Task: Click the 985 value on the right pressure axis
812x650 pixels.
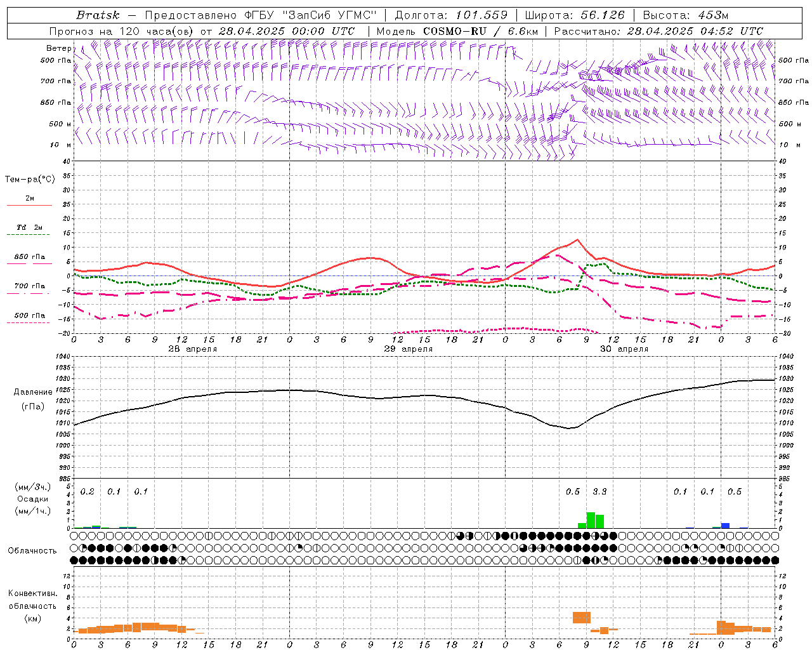Action: pyautogui.click(x=785, y=479)
